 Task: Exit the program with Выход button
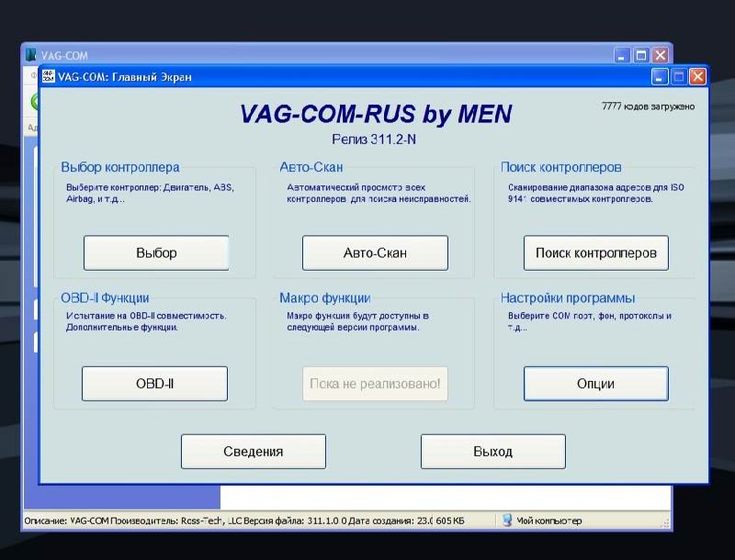(492, 452)
